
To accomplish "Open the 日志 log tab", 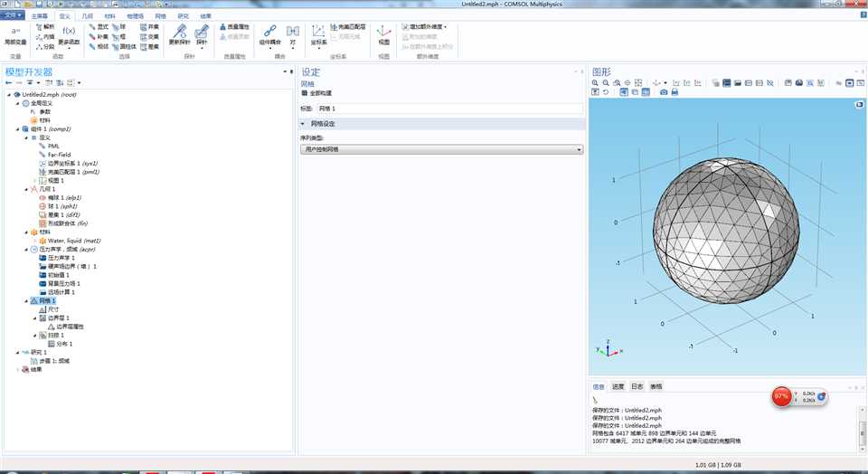I will point(637,386).
